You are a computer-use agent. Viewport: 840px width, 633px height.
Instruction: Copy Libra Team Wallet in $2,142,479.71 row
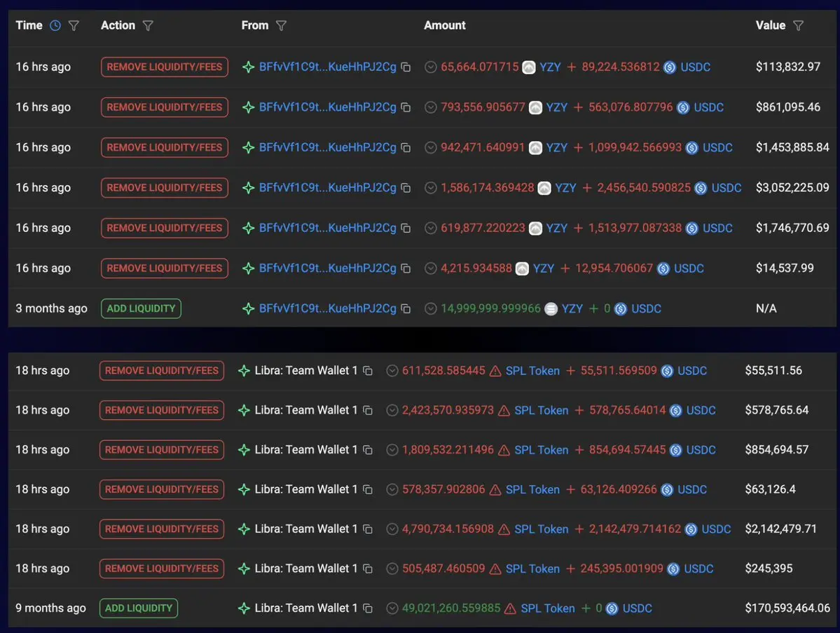click(368, 529)
